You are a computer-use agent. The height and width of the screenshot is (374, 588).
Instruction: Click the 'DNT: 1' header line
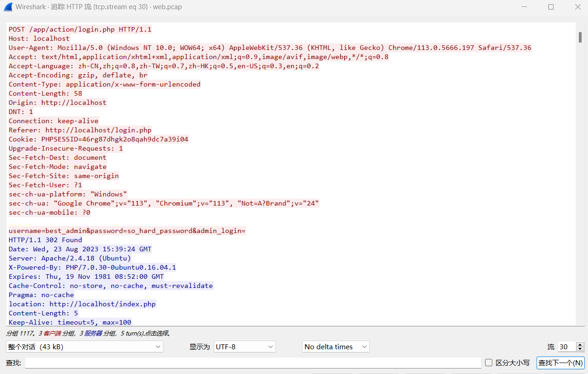21,112
